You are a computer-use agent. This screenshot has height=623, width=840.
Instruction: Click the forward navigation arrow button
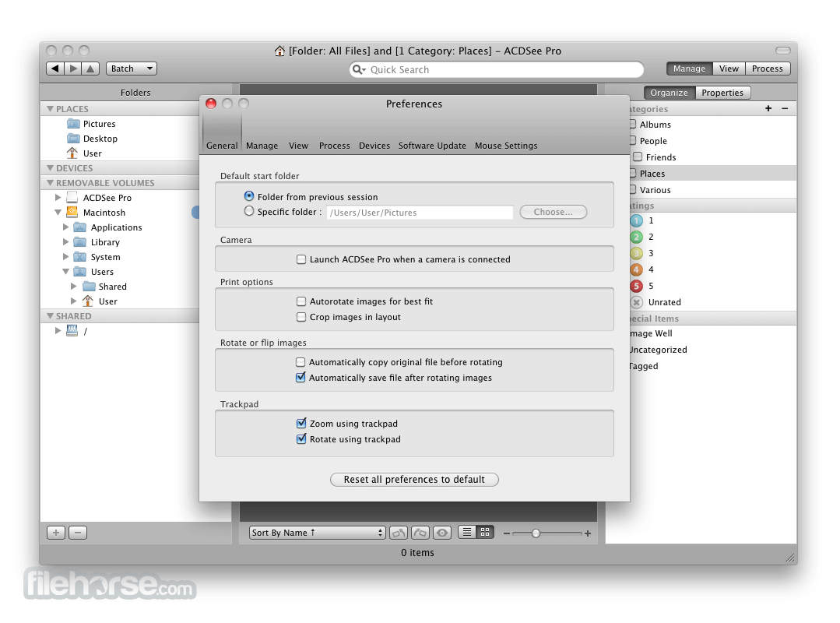pyautogui.click(x=73, y=69)
